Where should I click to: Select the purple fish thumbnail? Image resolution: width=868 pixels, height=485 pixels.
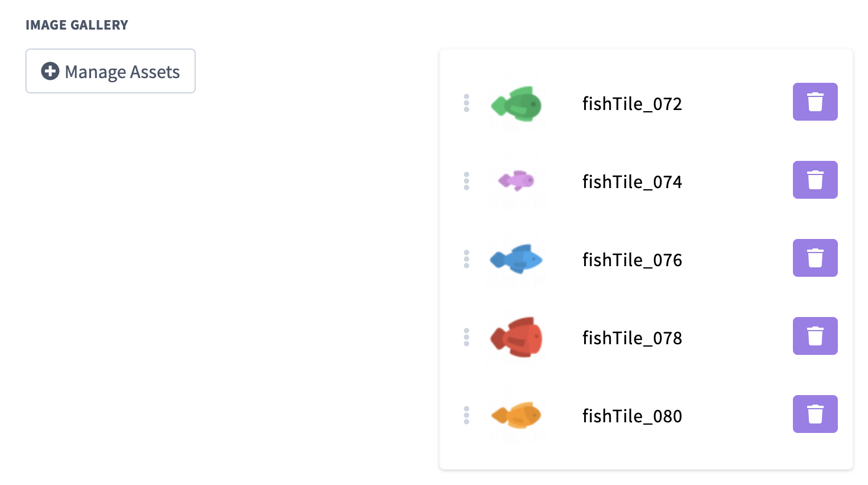517,180
